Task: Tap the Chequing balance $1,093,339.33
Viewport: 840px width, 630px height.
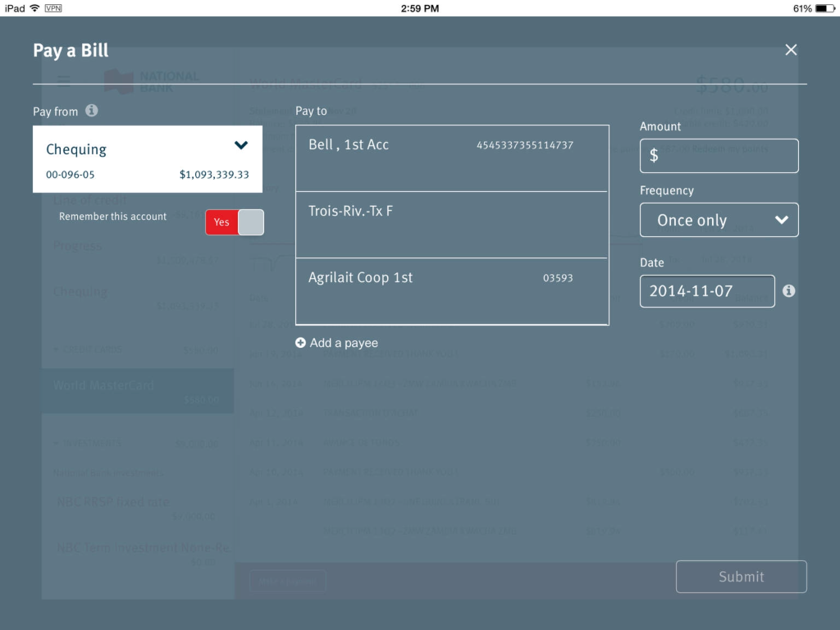Action: (x=214, y=175)
